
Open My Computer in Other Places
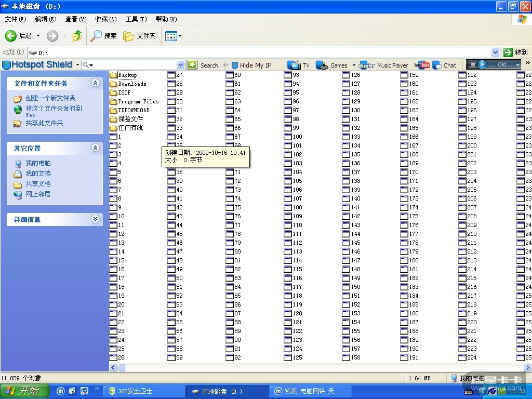(38, 163)
